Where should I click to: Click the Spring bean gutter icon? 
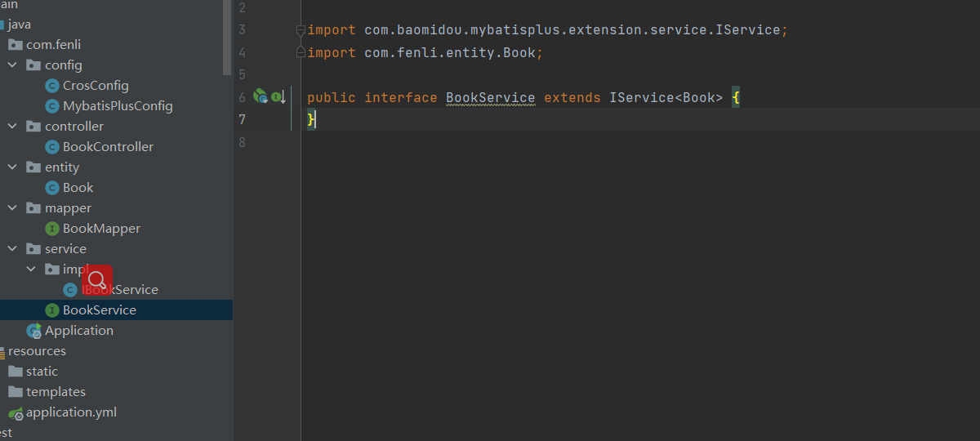[x=260, y=97]
